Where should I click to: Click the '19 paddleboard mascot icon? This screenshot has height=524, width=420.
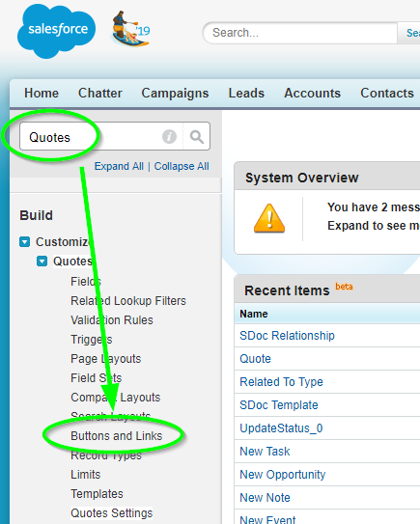click(x=130, y=29)
